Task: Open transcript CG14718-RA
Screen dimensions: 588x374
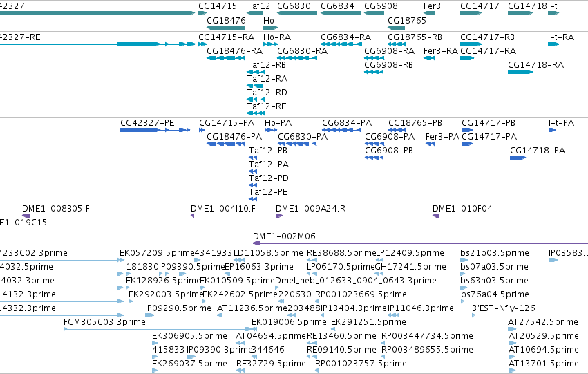Action: (535, 65)
